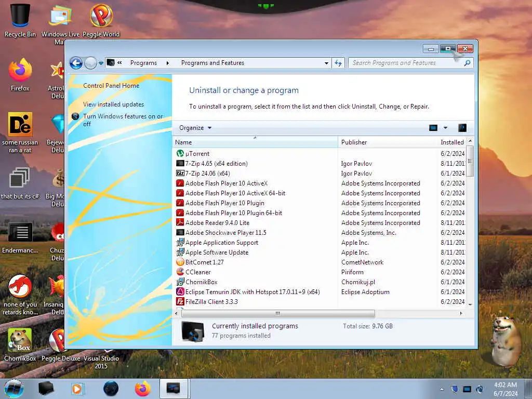Click the Apple Software Update icon
Viewport: 532px width, 399px height.
click(x=180, y=252)
